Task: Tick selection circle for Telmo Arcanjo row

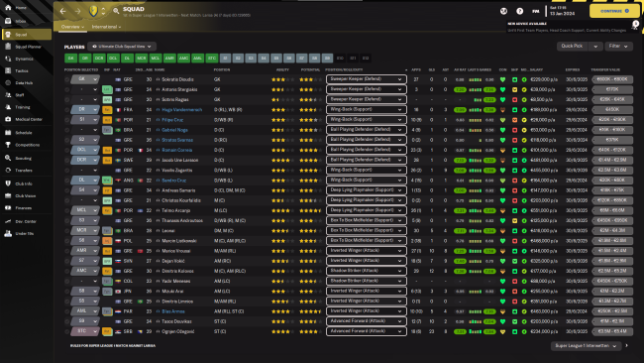Action: [67, 210]
